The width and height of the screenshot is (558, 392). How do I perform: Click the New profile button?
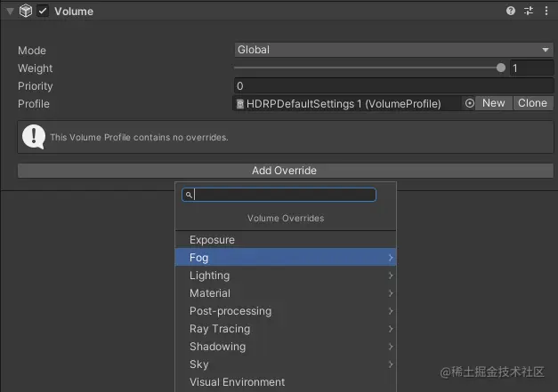(x=494, y=103)
